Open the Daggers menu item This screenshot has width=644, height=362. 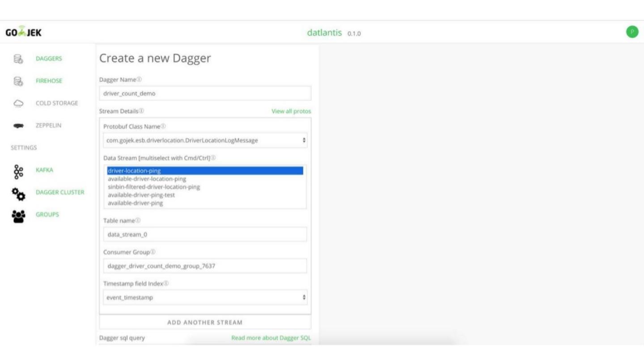tap(49, 59)
